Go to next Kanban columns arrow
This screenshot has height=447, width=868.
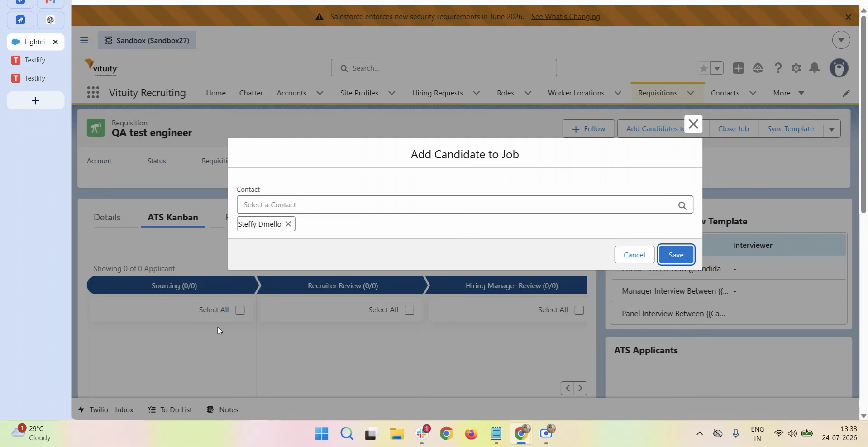click(x=581, y=388)
